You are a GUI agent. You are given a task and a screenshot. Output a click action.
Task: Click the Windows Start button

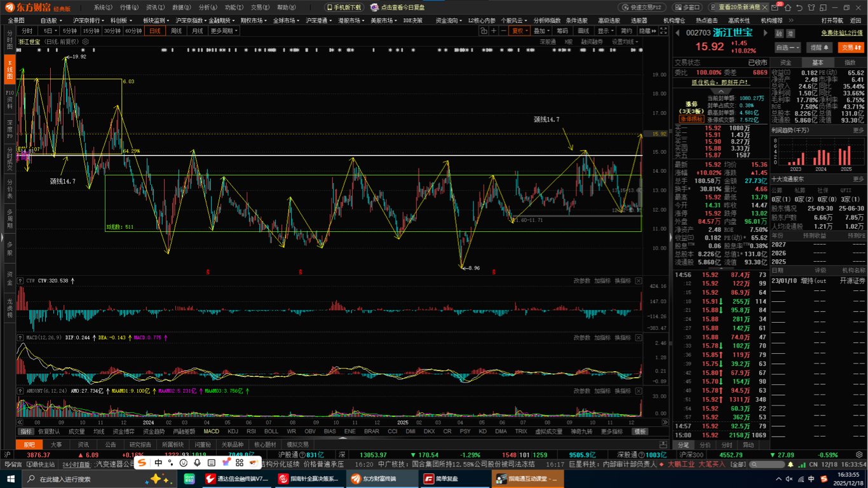pos(10,478)
